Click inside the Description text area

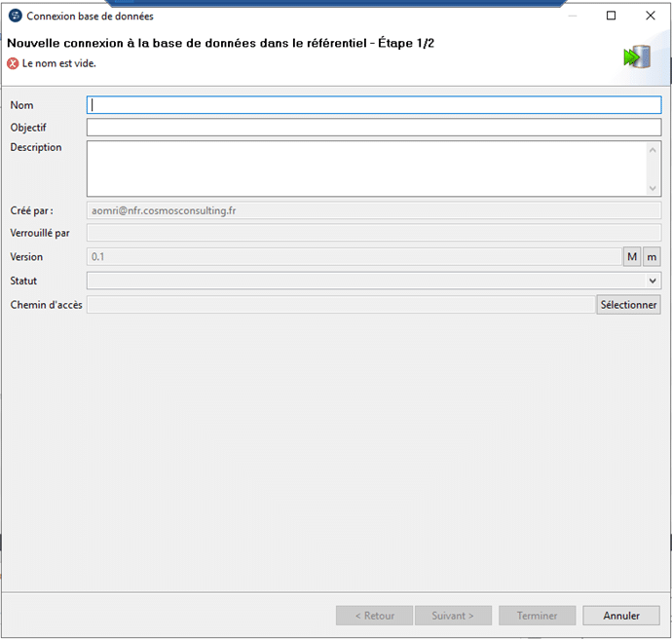(374, 169)
